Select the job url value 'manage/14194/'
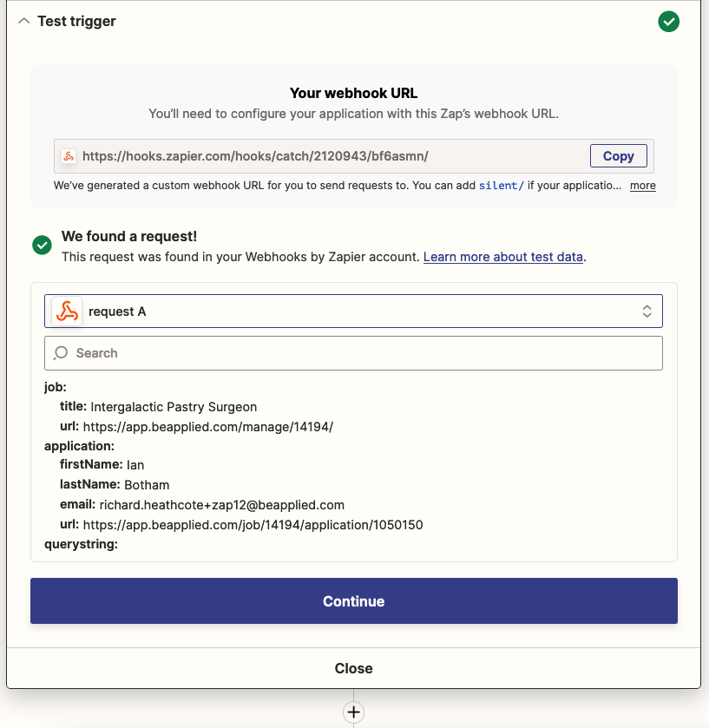Image resolution: width=709 pixels, height=728 pixels. point(208,427)
